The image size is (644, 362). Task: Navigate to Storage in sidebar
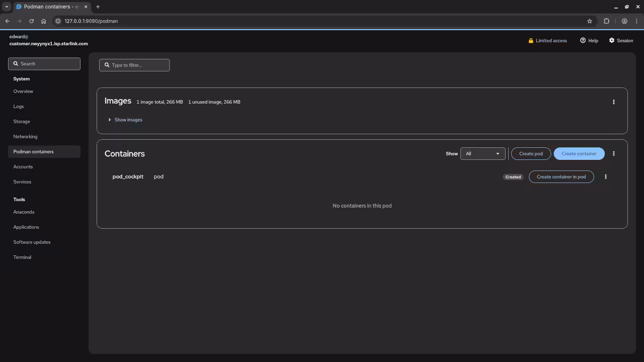[x=22, y=122]
